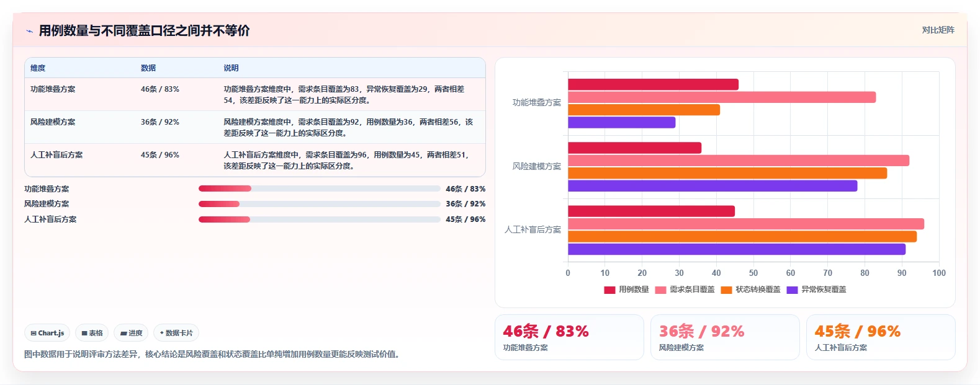Select the 表格 tag chip
Screen dimensions: 980x385
(92, 333)
